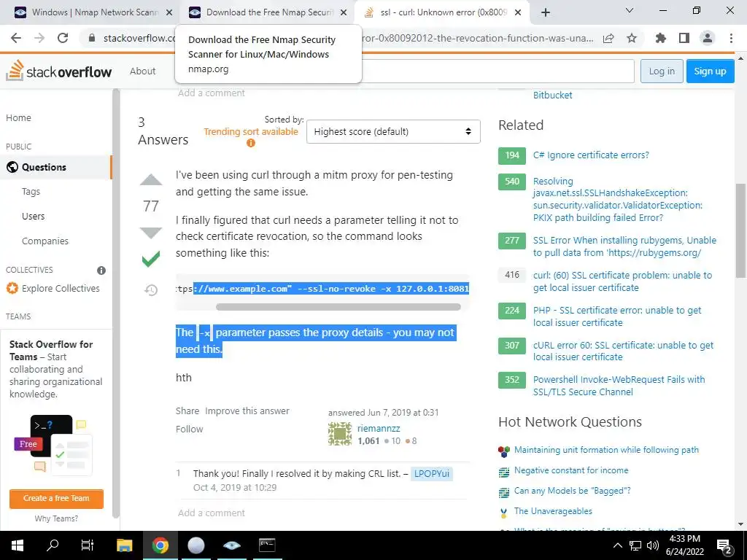747x560 pixels.
Task: Click the accepted answer green checkmark
Action: click(151, 259)
